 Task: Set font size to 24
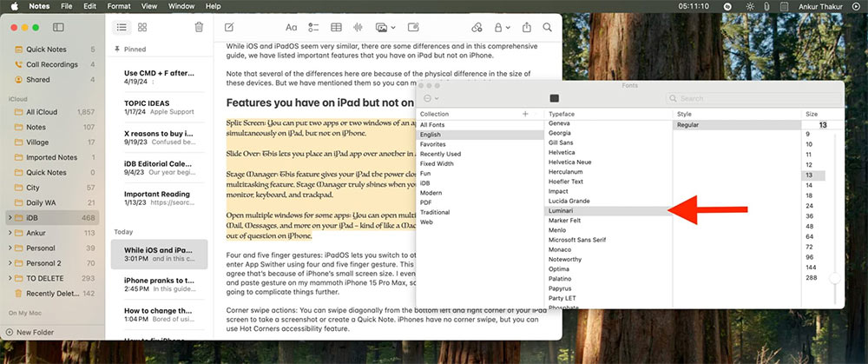click(x=814, y=206)
